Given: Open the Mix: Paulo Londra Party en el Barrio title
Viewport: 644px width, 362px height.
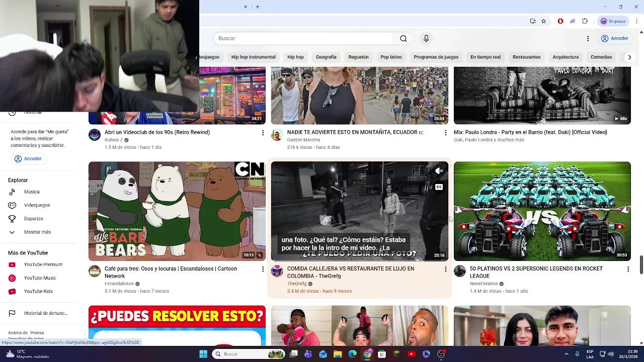Looking at the screenshot, I should [530, 132].
